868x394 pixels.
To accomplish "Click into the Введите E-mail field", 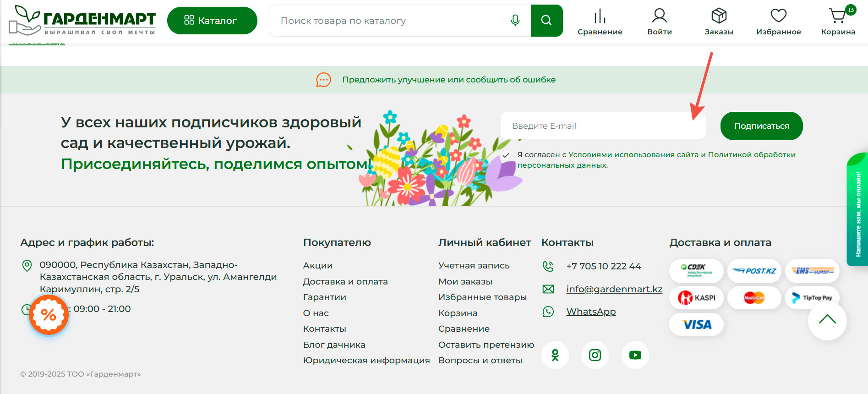I will tap(603, 126).
